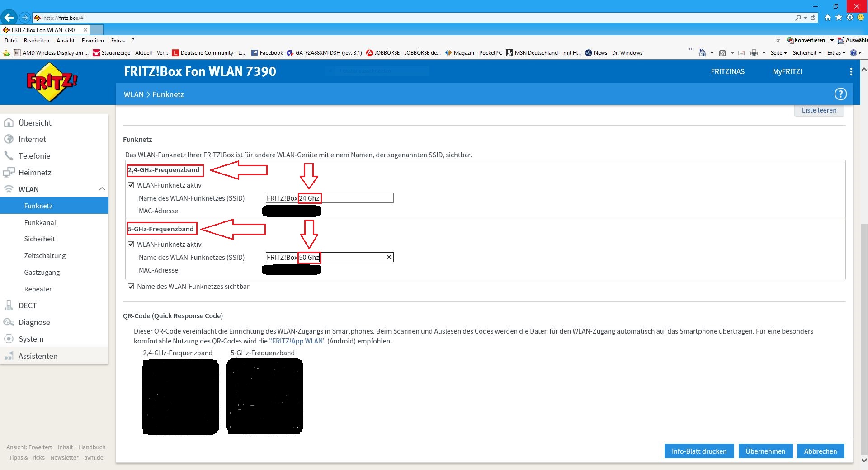Click the Liste leeren button
Image resolution: width=868 pixels, height=470 pixels.
[819, 110]
